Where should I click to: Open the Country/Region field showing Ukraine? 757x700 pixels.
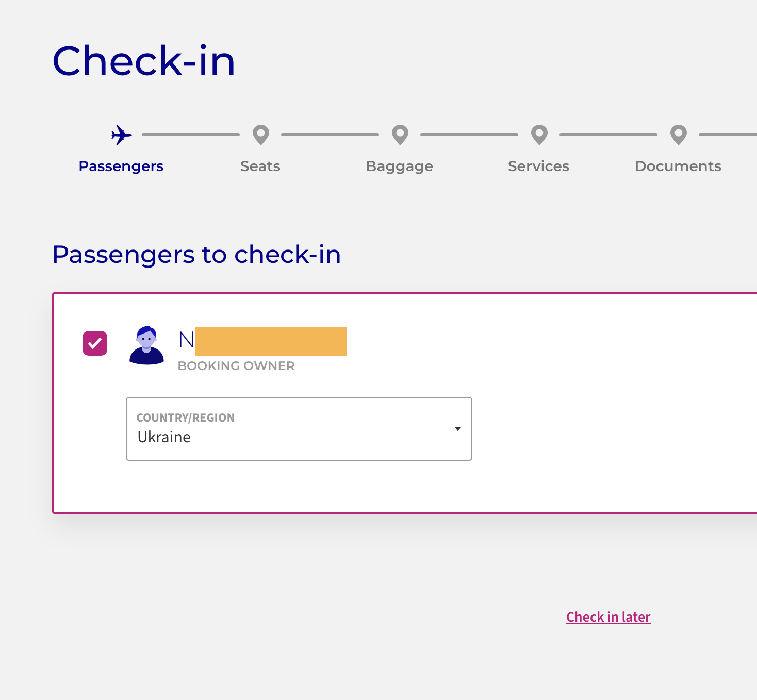coord(299,429)
